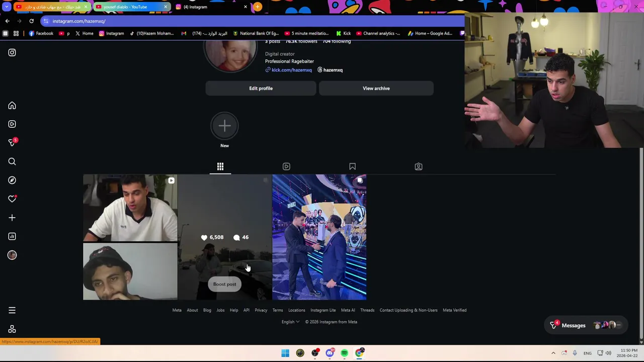Click the Terms footer link
644x362 pixels.
coord(278,310)
